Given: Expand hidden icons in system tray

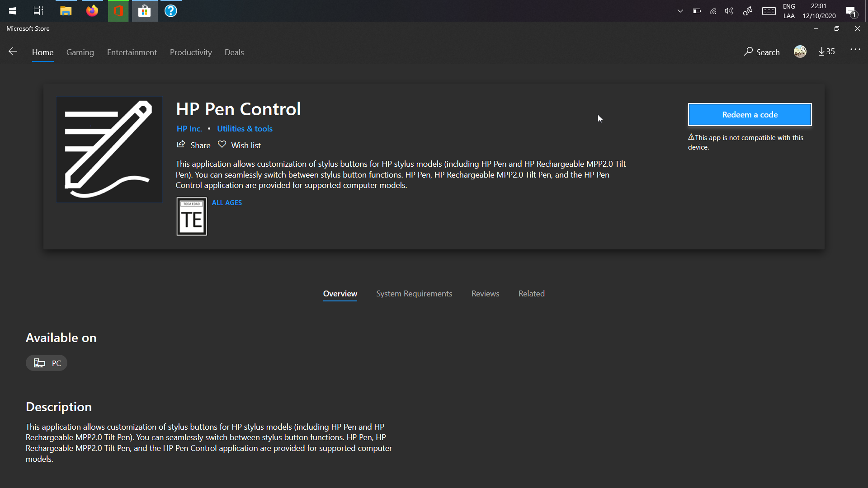Looking at the screenshot, I should (680, 11).
